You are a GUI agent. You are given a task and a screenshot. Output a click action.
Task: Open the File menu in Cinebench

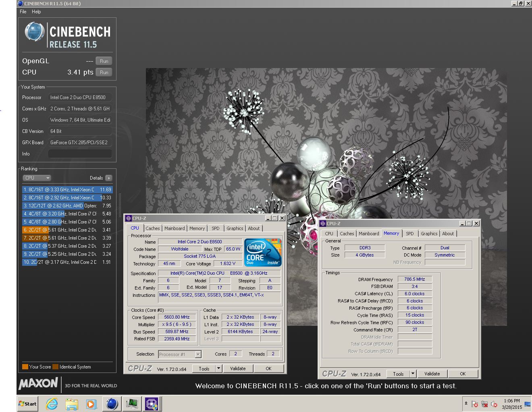click(23, 12)
